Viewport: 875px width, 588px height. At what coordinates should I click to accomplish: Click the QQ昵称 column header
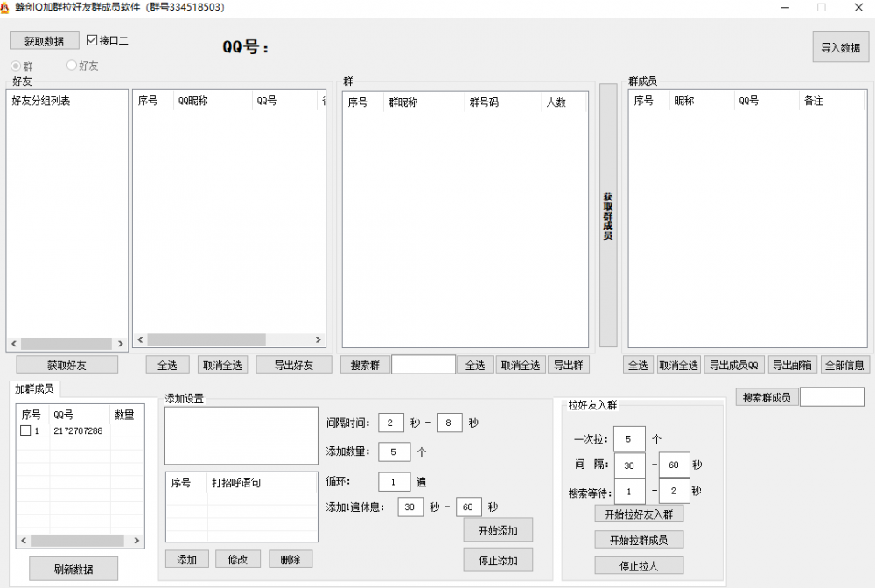point(213,101)
